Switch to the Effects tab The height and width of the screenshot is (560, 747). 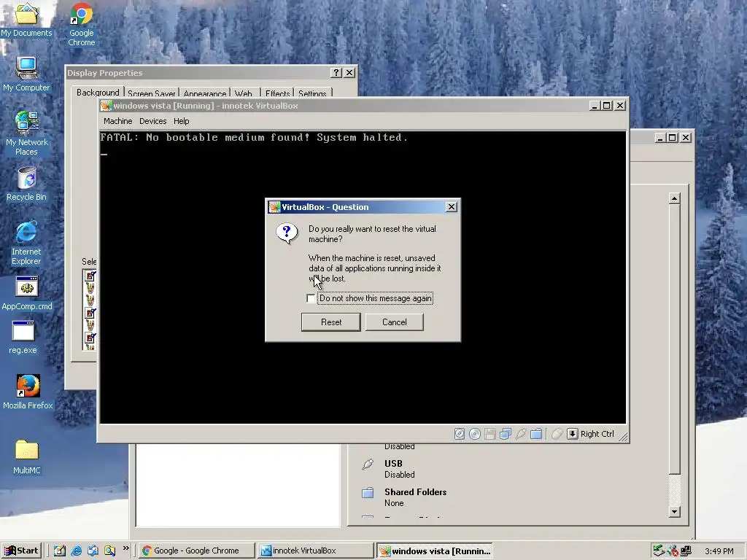tap(277, 93)
